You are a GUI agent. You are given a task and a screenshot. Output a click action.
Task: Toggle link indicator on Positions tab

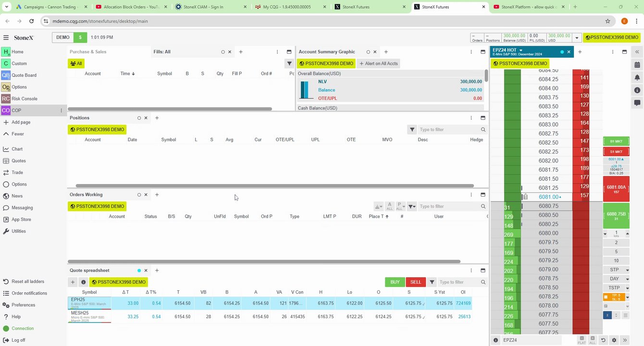(x=139, y=118)
